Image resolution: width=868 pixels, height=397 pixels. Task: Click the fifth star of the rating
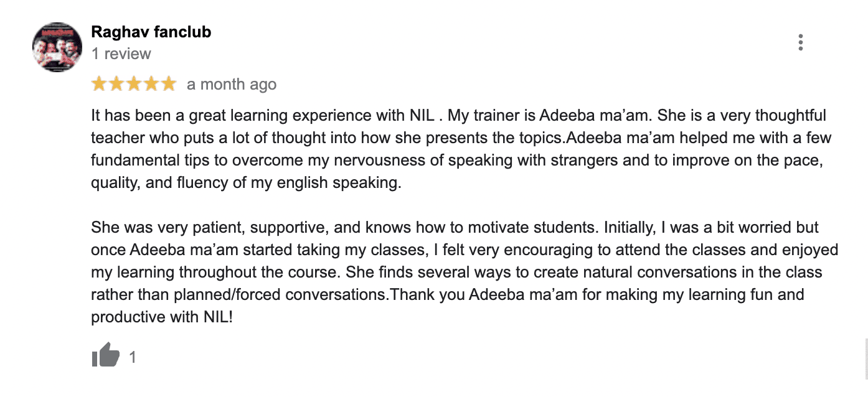pyautogui.click(x=169, y=85)
